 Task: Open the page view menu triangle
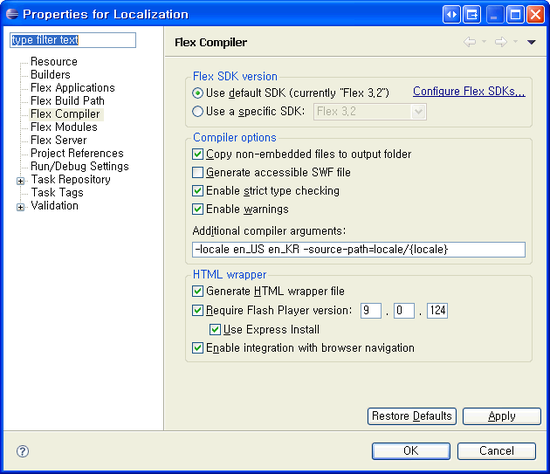point(531,42)
